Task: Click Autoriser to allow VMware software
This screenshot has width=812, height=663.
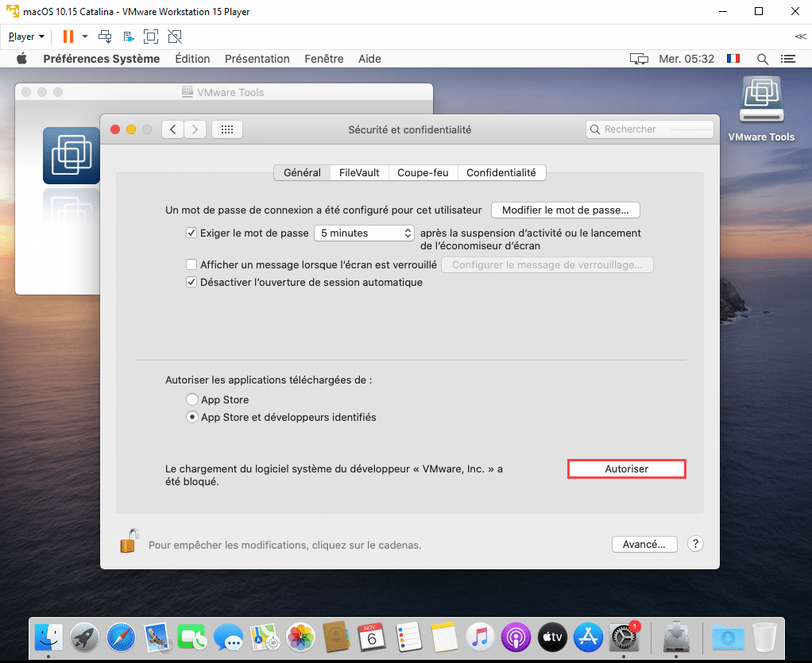Action: [627, 469]
